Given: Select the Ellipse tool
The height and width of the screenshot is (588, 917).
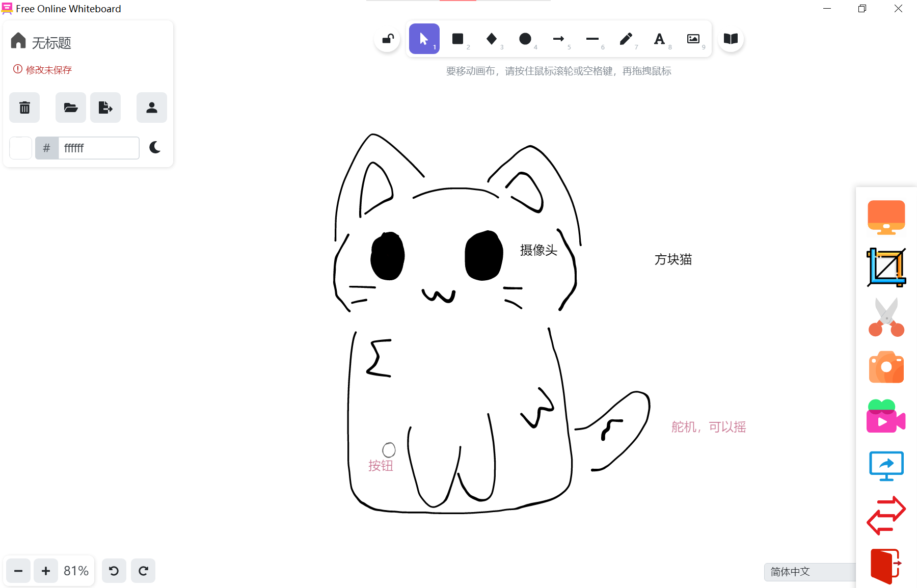Looking at the screenshot, I should [525, 39].
